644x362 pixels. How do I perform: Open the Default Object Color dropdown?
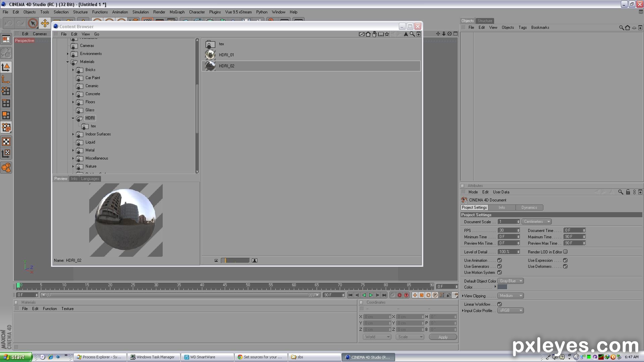coord(511,281)
